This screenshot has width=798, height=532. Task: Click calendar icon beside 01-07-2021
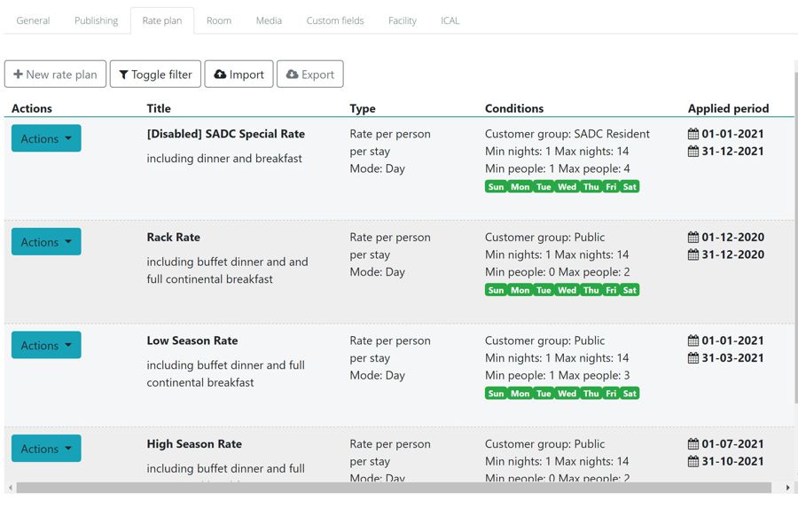[x=693, y=444]
